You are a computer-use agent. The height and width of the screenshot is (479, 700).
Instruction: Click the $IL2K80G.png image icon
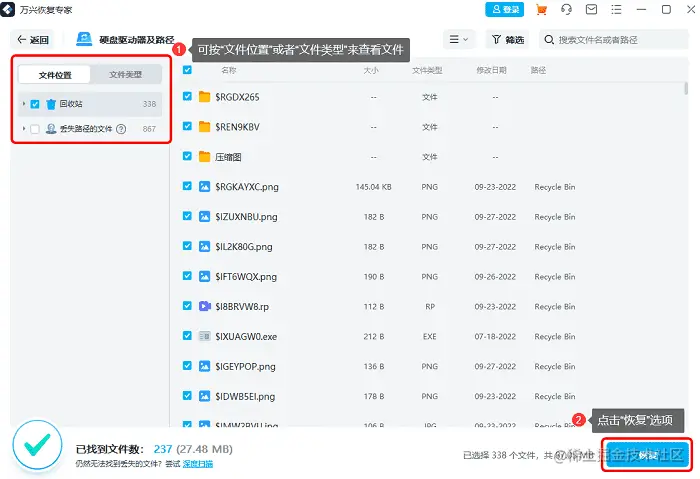pyautogui.click(x=204, y=246)
